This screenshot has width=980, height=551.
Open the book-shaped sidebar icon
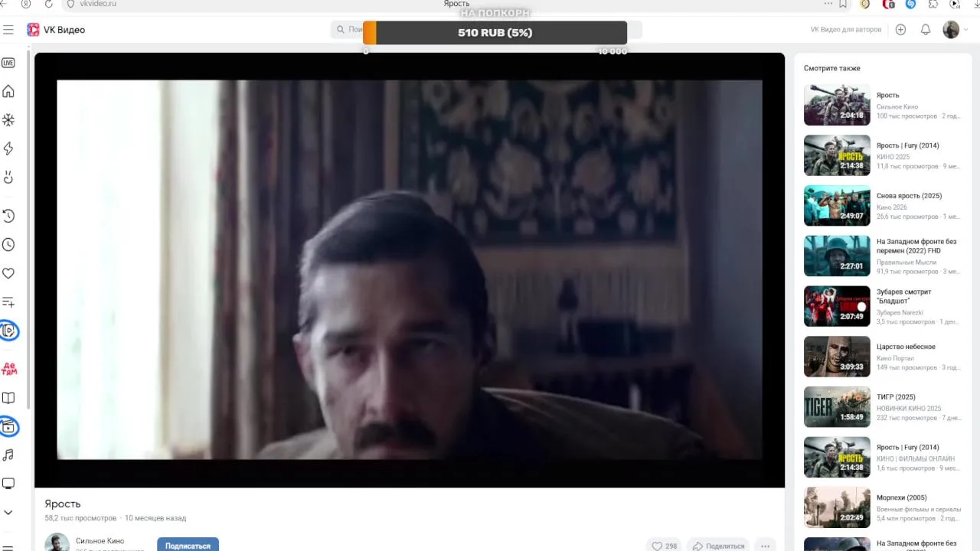tap(8, 398)
